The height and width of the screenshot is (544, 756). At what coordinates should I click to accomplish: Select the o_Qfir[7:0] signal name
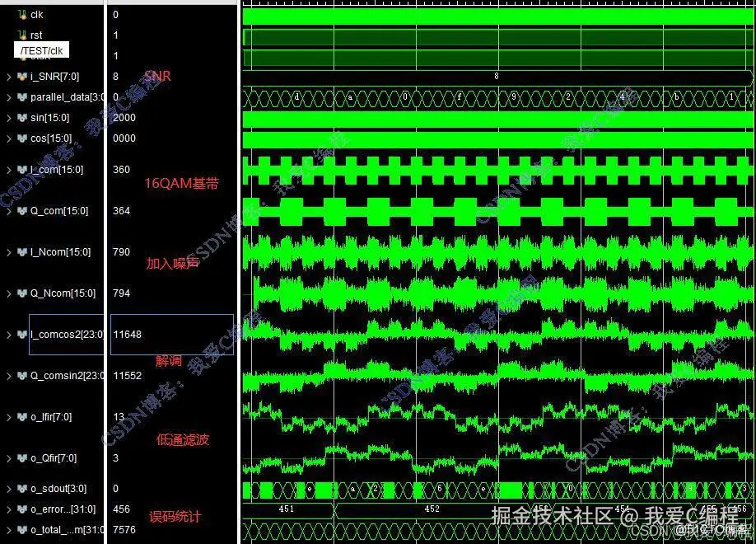coord(54,458)
